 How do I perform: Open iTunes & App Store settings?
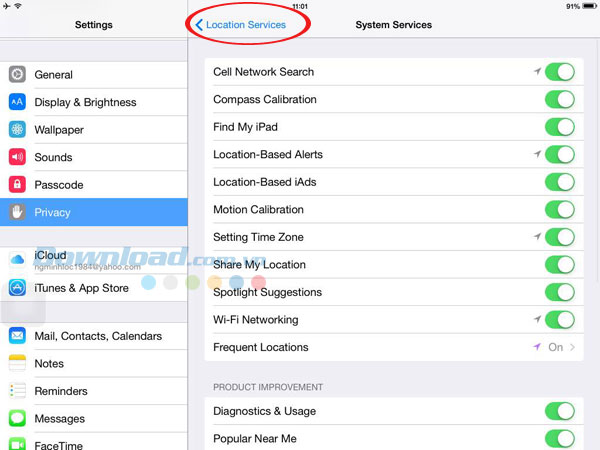(x=94, y=288)
